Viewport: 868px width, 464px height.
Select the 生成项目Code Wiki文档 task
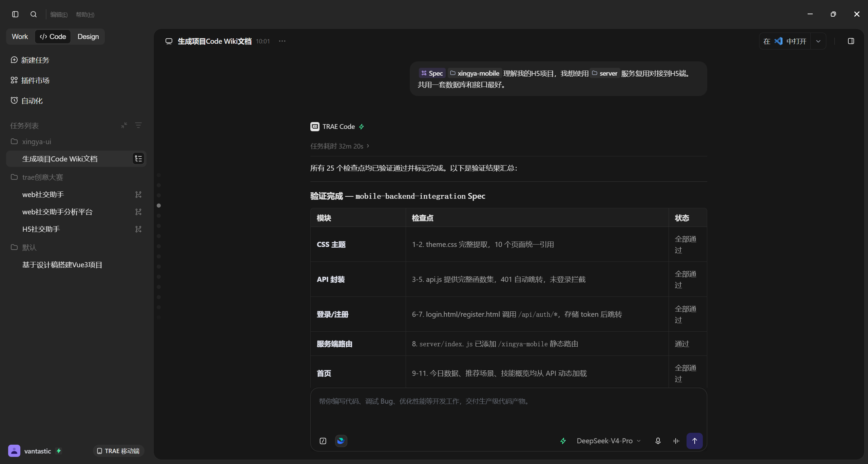[x=76, y=159]
